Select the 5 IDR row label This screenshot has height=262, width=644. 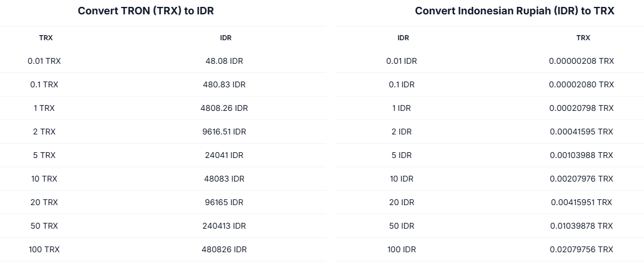[402, 155]
